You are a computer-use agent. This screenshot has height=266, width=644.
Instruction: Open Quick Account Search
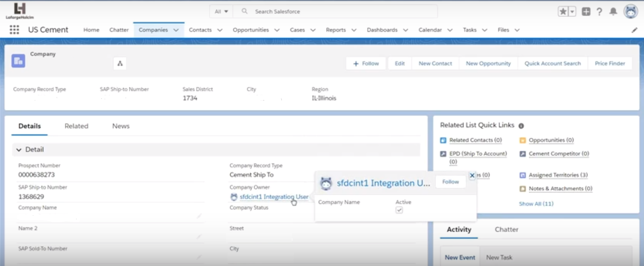pos(553,63)
